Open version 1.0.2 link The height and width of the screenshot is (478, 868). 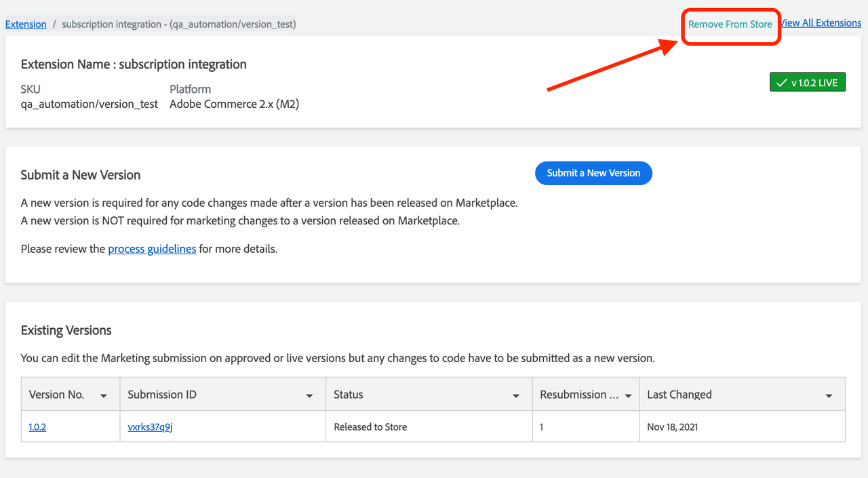pyautogui.click(x=37, y=427)
